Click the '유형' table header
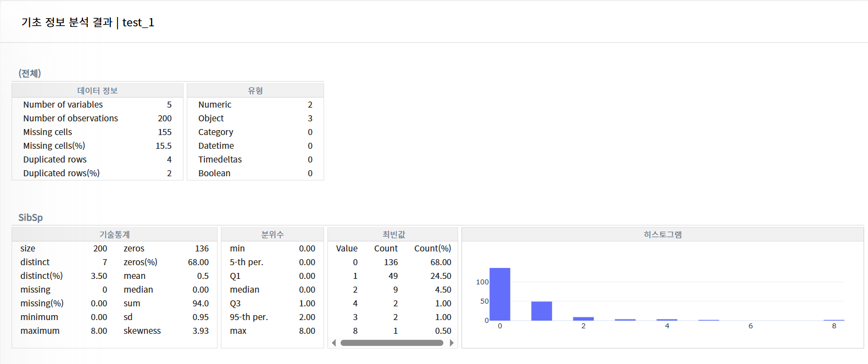The height and width of the screenshot is (364, 868). [x=255, y=91]
